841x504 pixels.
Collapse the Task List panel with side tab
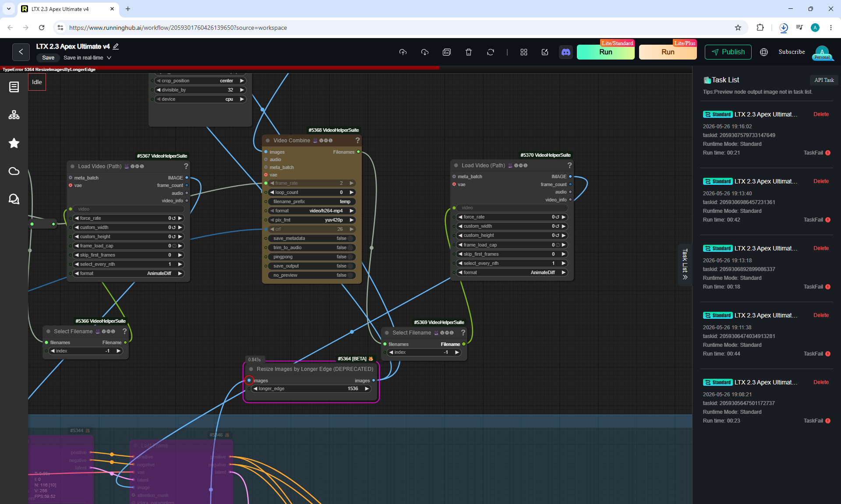pos(685,264)
